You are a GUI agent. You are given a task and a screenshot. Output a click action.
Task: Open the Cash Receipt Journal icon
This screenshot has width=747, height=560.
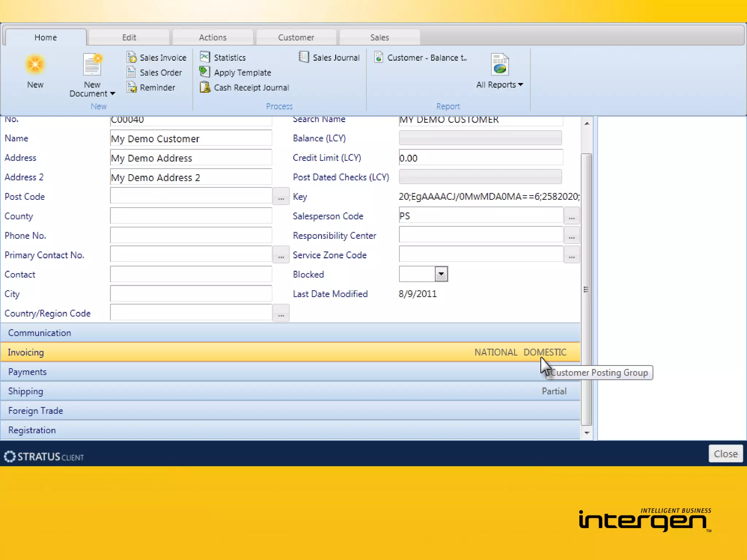tap(205, 87)
